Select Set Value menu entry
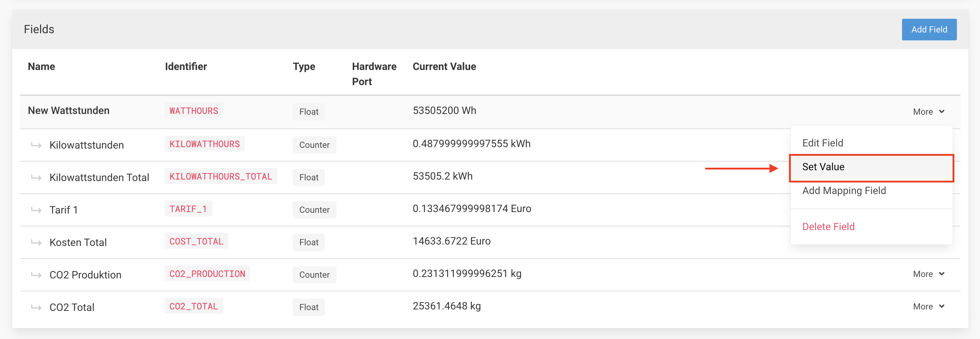This screenshot has height=339, width=980. pyautogui.click(x=823, y=167)
